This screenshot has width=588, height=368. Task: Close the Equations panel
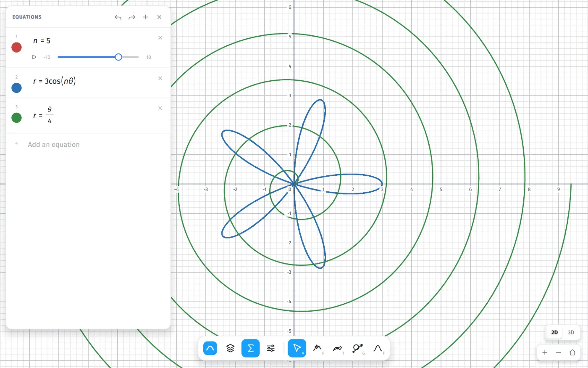[x=160, y=17]
